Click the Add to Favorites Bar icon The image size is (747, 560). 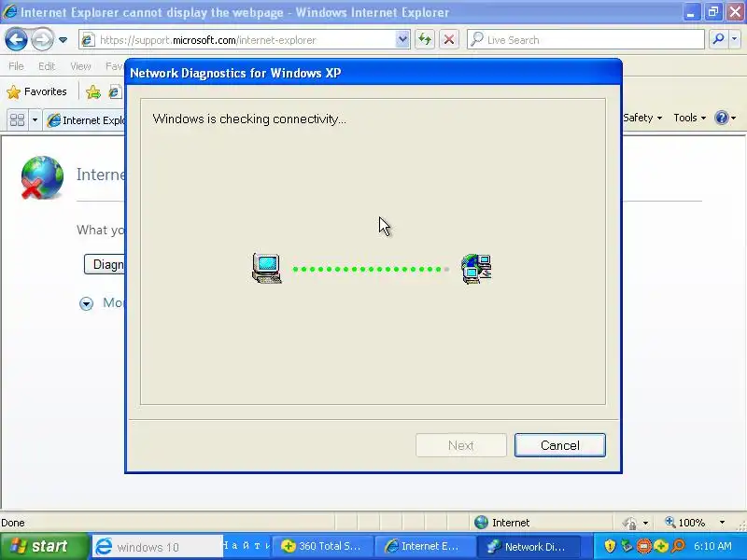93,91
